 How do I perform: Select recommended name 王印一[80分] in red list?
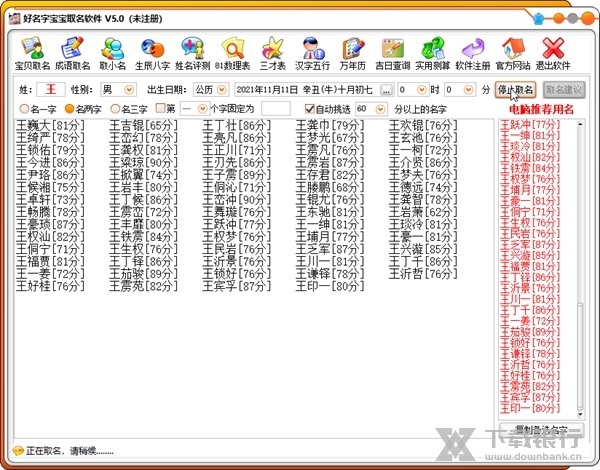[530, 408]
